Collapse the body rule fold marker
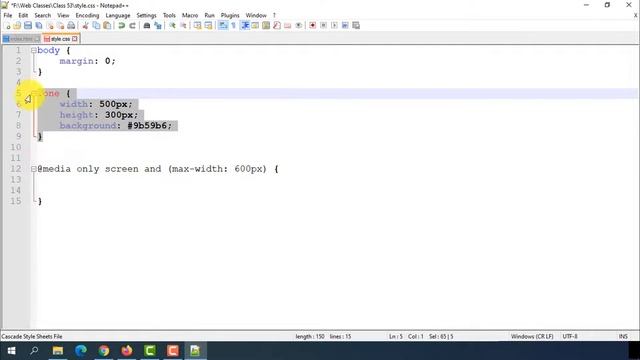 (x=33, y=51)
